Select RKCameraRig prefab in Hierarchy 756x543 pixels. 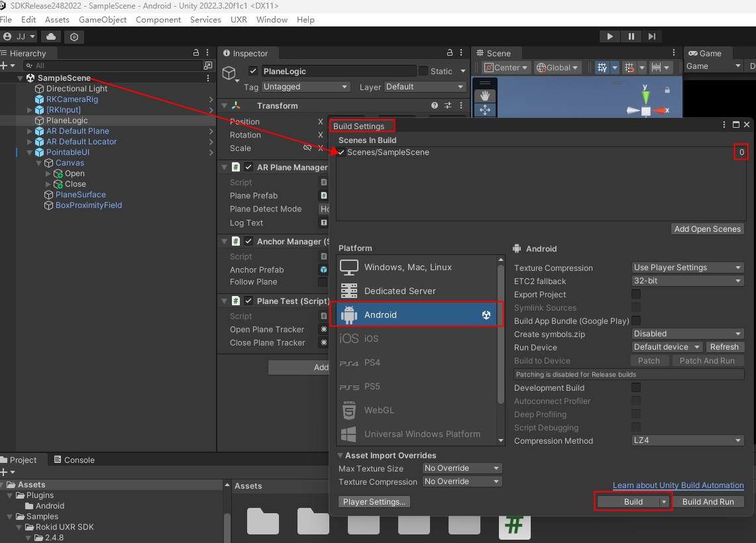coord(72,99)
